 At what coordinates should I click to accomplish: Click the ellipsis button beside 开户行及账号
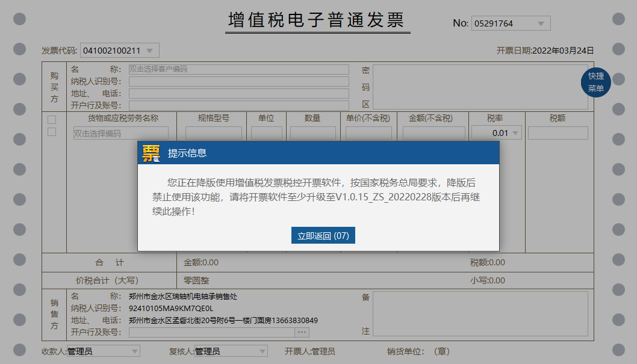click(x=302, y=332)
